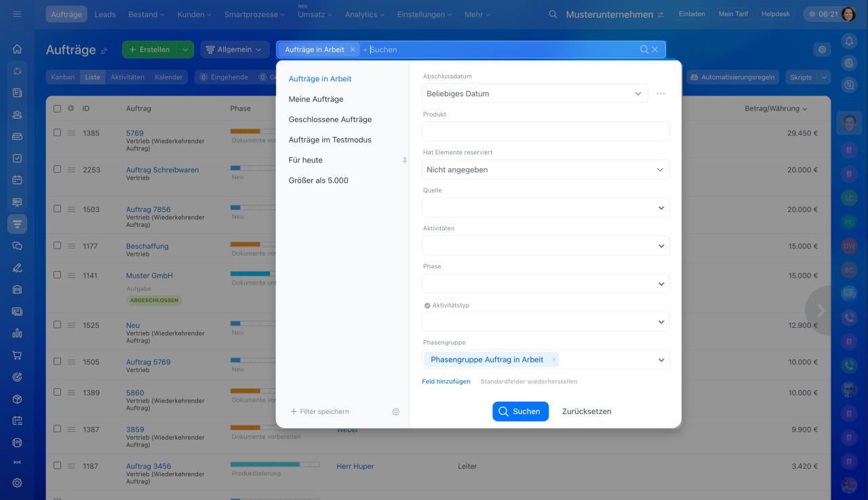Click magnifier icon in filter search field
This screenshot has width=868, height=500.
pos(644,49)
